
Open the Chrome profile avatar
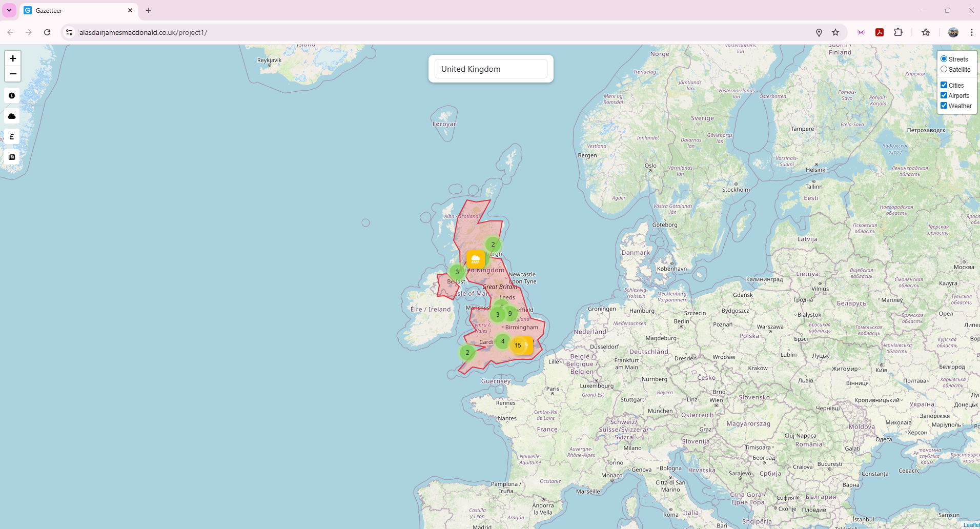pos(953,32)
